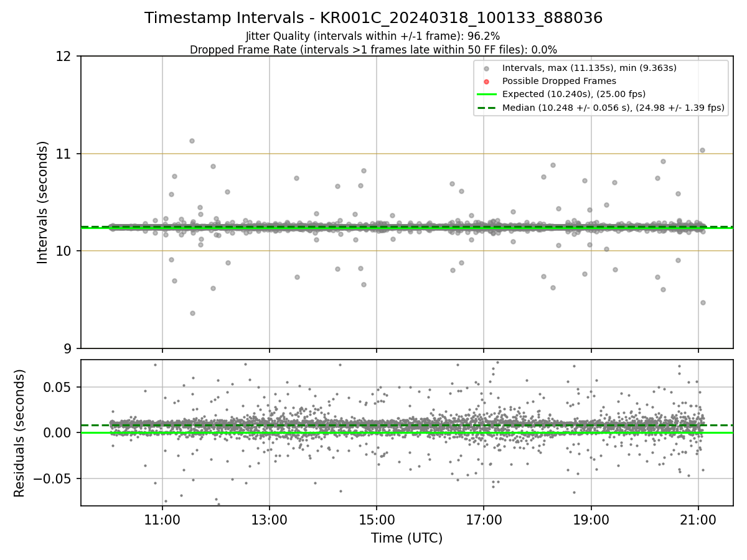Click the solid green Expected legend line
Screen dimensions: 747x560
[x=487, y=94]
